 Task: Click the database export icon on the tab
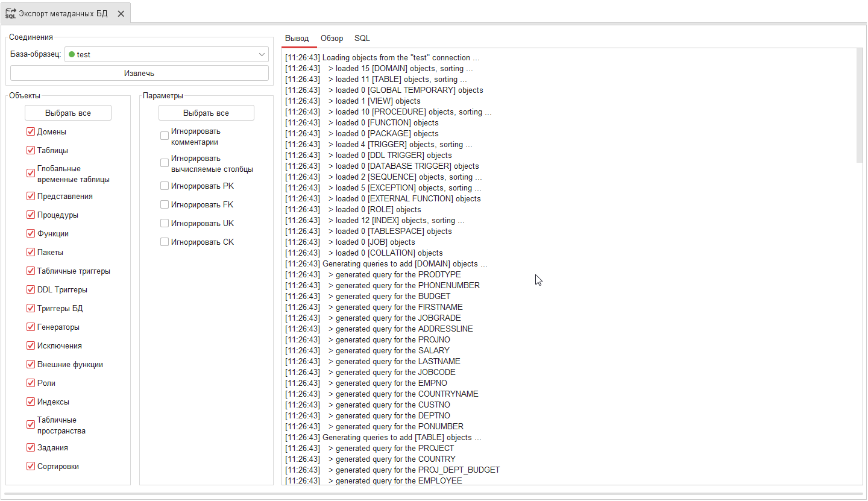[x=10, y=12]
